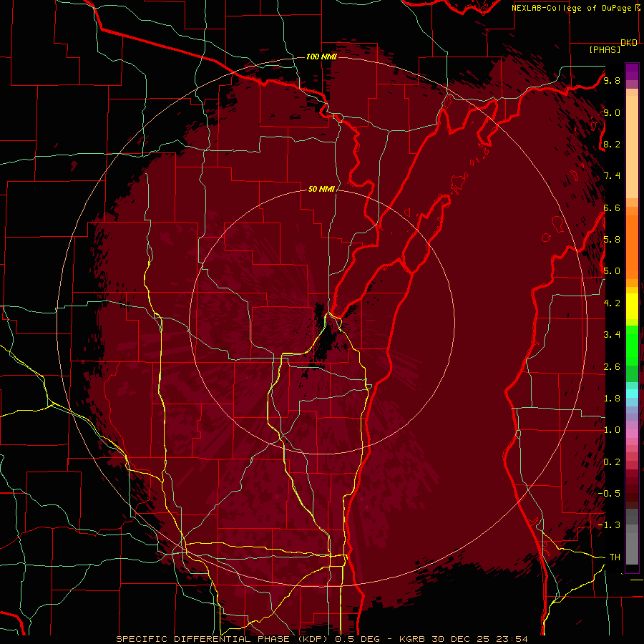The height and width of the screenshot is (644, 644).
Task: Select the 7.4 value on the color scale
Action: point(612,176)
